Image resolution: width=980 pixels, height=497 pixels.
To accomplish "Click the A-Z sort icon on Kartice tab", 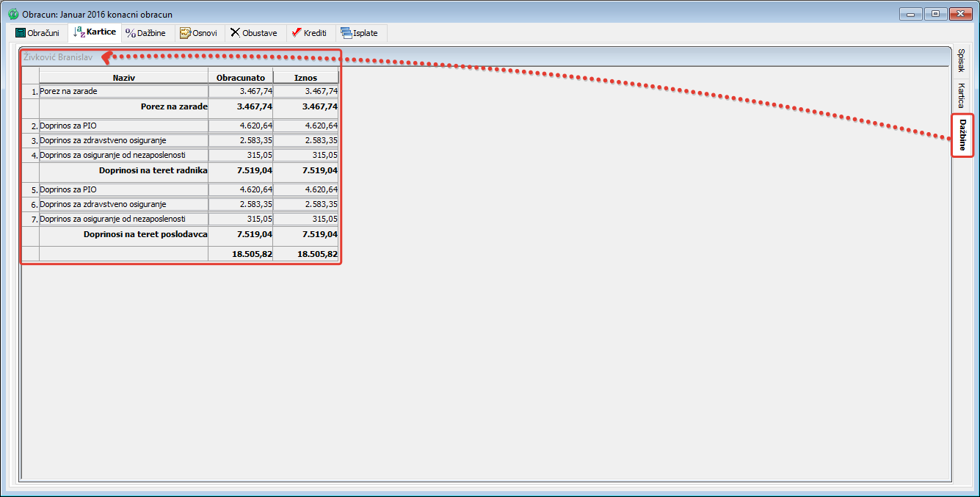I will pyautogui.click(x=79, y=32).
